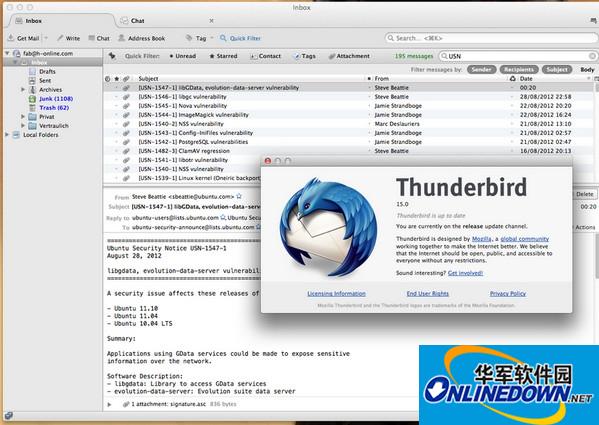Expand the Privat folder arrow
The width and height of the screenshot is (599, 425).
click(x=23, y=116)
